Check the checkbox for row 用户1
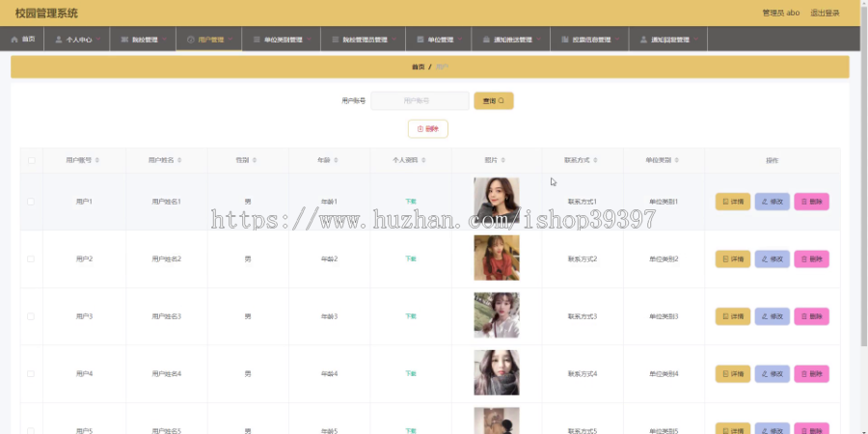Screen dimensions: 868x434 click(31, 202)
